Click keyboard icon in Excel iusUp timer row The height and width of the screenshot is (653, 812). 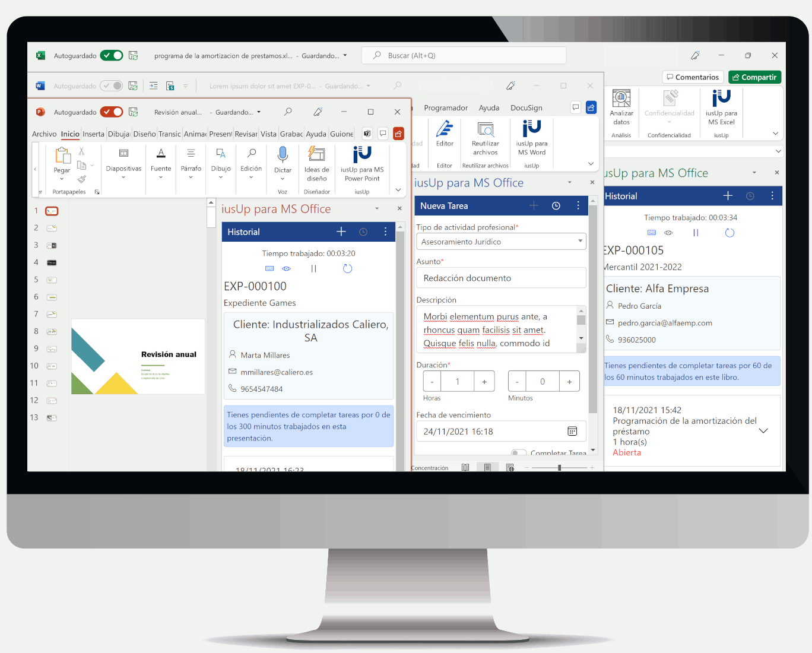click(652, 233)
